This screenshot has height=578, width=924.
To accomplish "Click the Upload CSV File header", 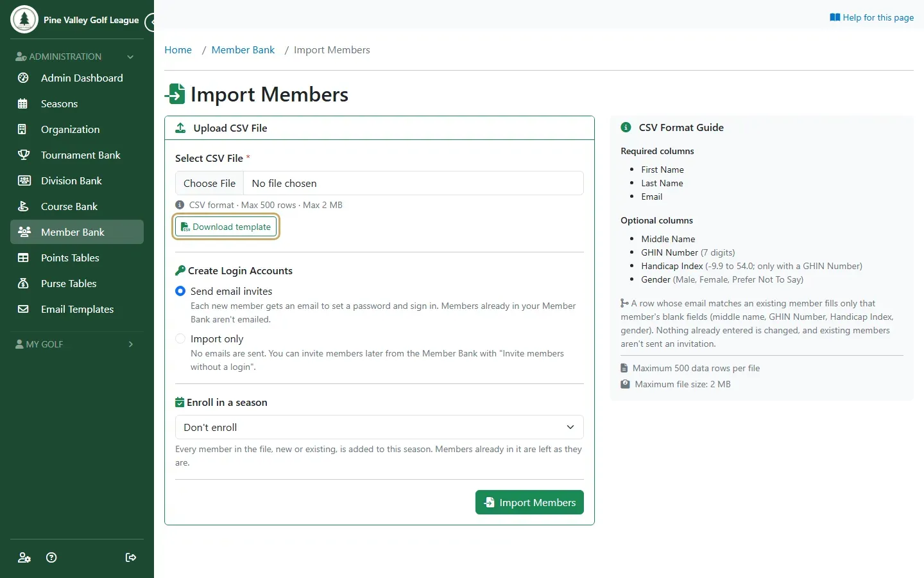I will click(x=379, y=128).
